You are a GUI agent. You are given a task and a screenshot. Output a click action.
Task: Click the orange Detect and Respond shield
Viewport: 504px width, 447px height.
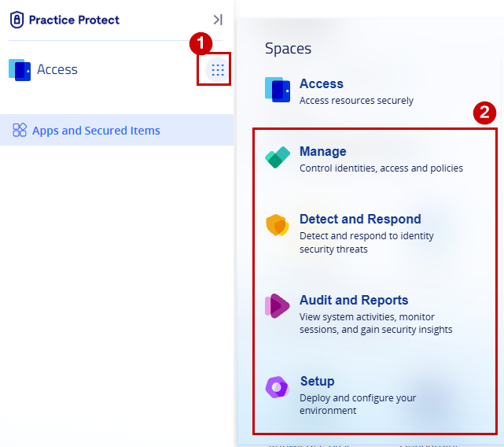click(x=278, y=225)
